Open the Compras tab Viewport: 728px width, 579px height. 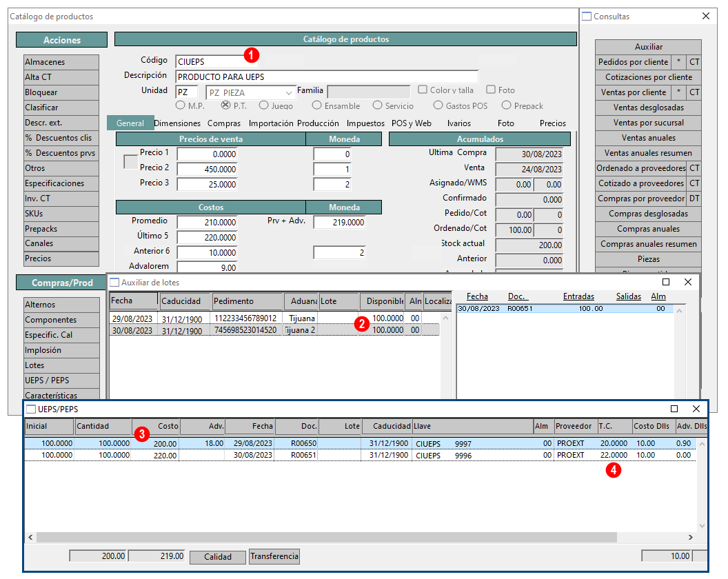point(224,123)
